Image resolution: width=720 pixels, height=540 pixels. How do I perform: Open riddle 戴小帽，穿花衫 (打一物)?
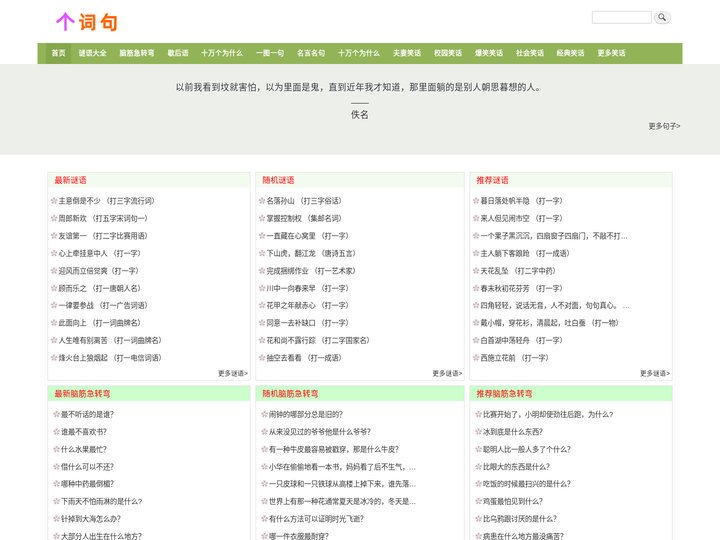(x=550, y=323)
